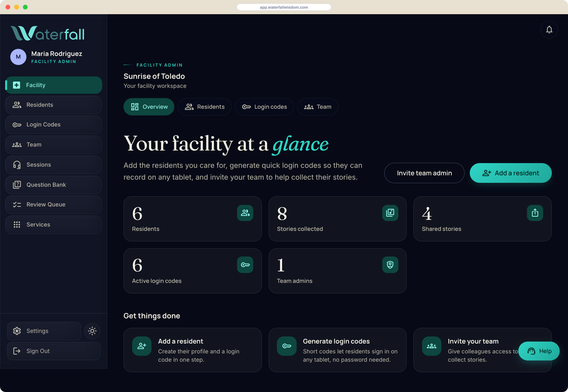Viewport: 568px width, 392px height.
Task: Click the share icon on Shared stories
Action: 535,213
